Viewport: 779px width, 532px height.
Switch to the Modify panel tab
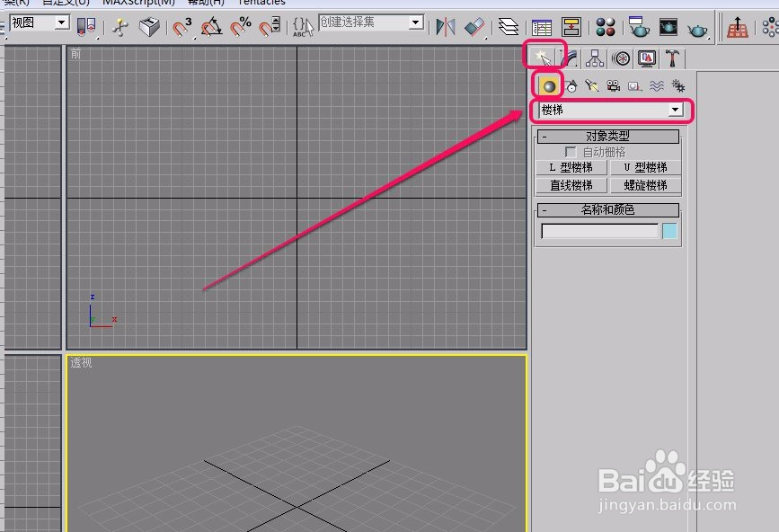tap(571, 58)
